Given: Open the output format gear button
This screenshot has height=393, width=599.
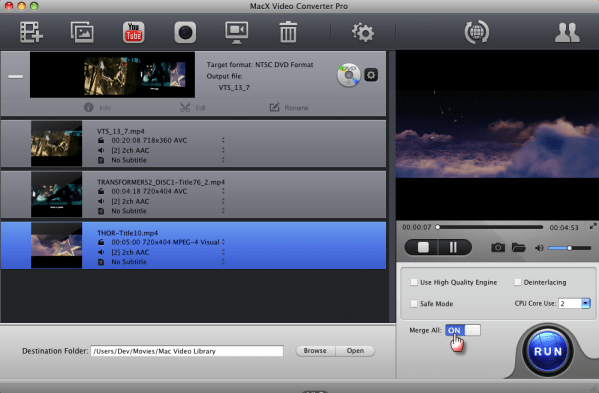Looking at the screenshot, I should tap(371, 75).
